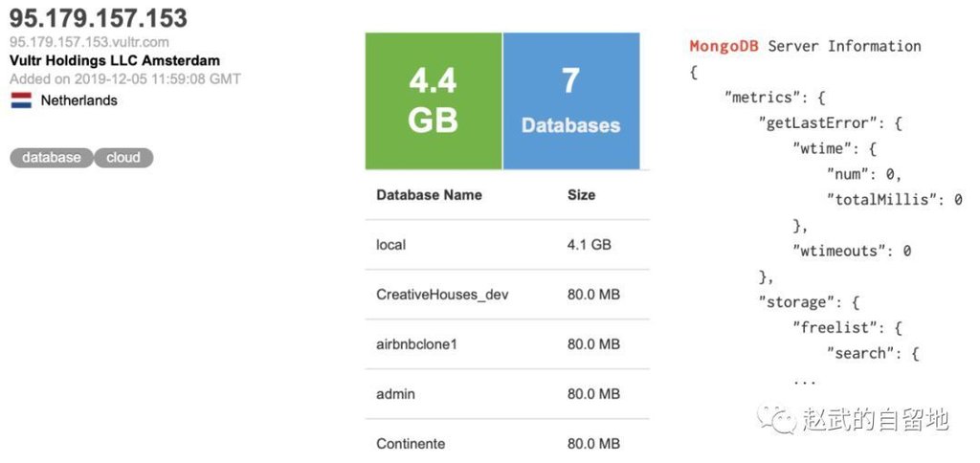Open Vultr Holdings LLC Amsterdam organization

point(114,60)
